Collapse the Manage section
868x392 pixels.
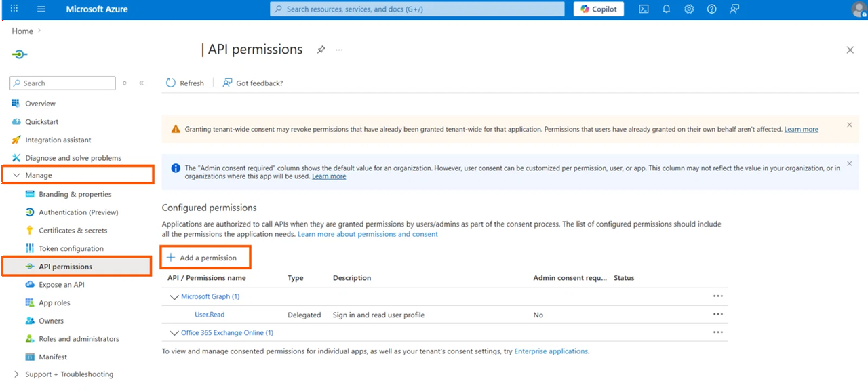(17, 175)
